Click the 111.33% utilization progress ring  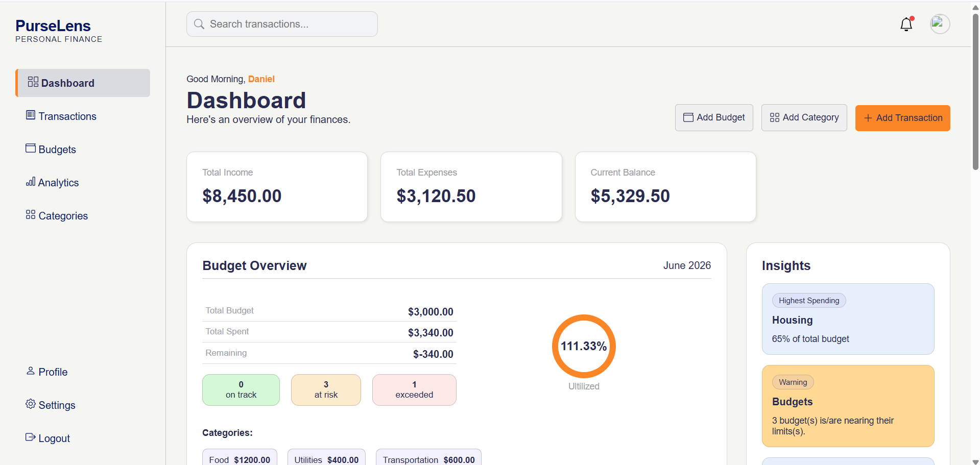tap(584, 346)
